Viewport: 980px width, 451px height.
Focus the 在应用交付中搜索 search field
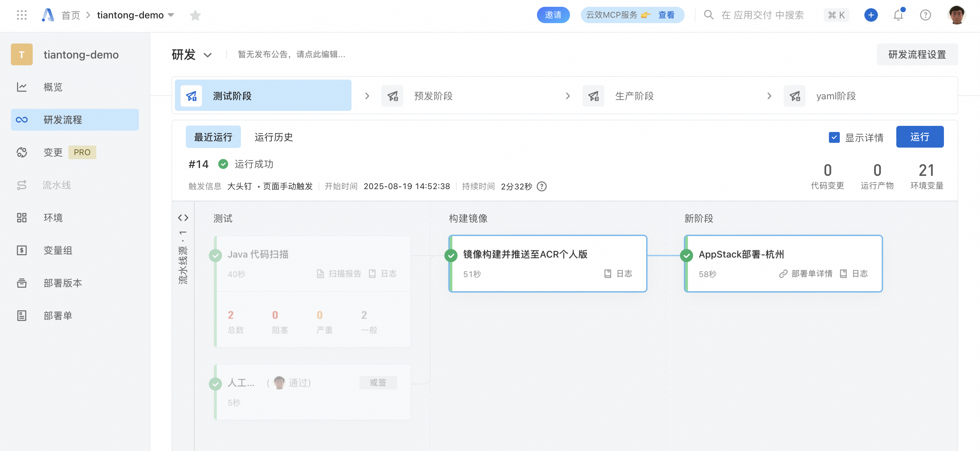click(x=762, y=15)
